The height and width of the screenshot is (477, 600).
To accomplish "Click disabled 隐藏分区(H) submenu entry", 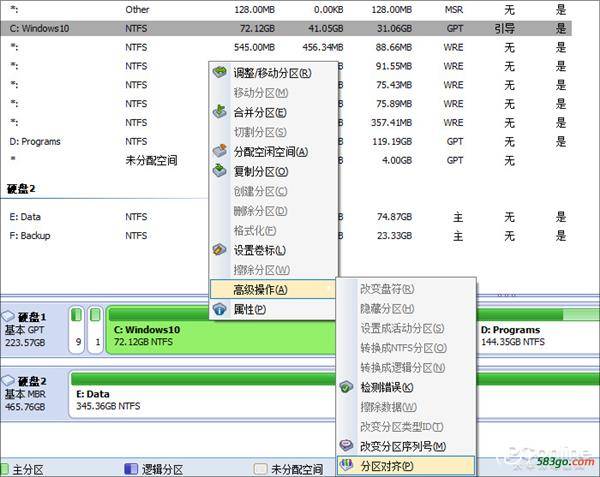I will click(406, 308).
